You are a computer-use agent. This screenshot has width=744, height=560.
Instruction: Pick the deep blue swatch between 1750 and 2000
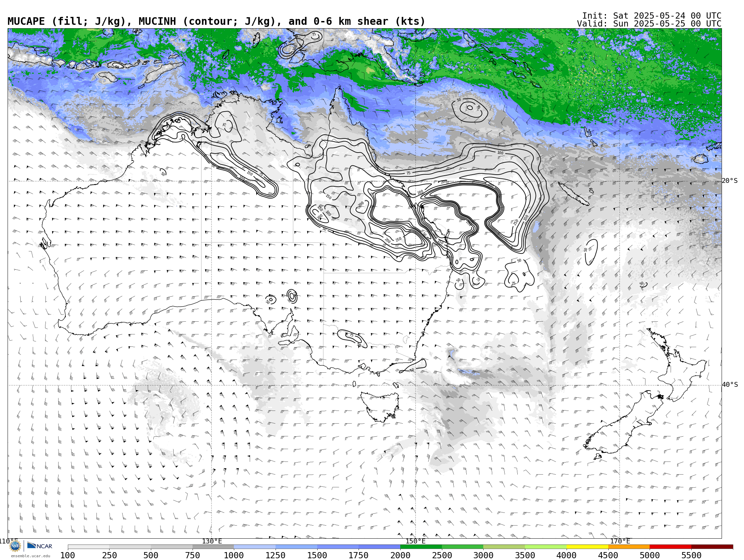[x=380, y=547]
